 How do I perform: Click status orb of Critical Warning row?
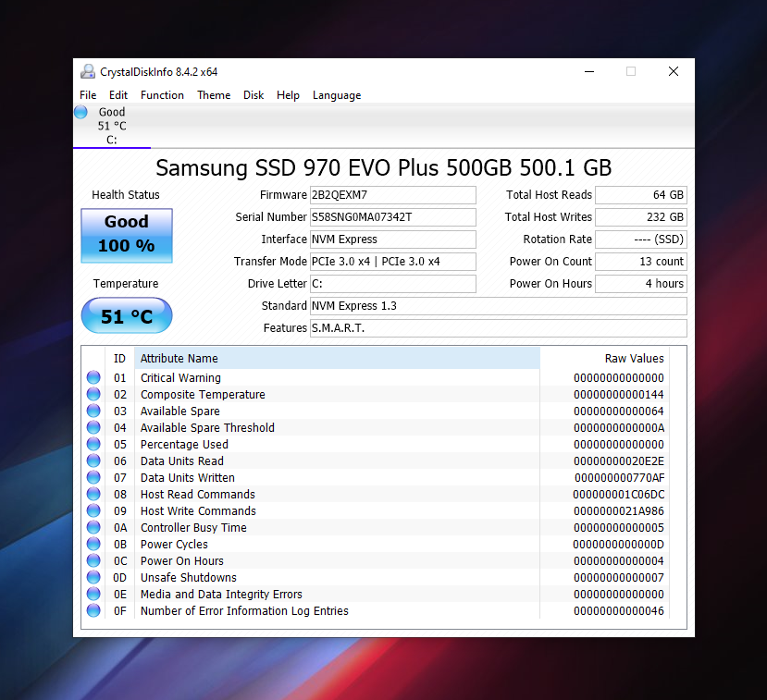click(x=93, y=377)
